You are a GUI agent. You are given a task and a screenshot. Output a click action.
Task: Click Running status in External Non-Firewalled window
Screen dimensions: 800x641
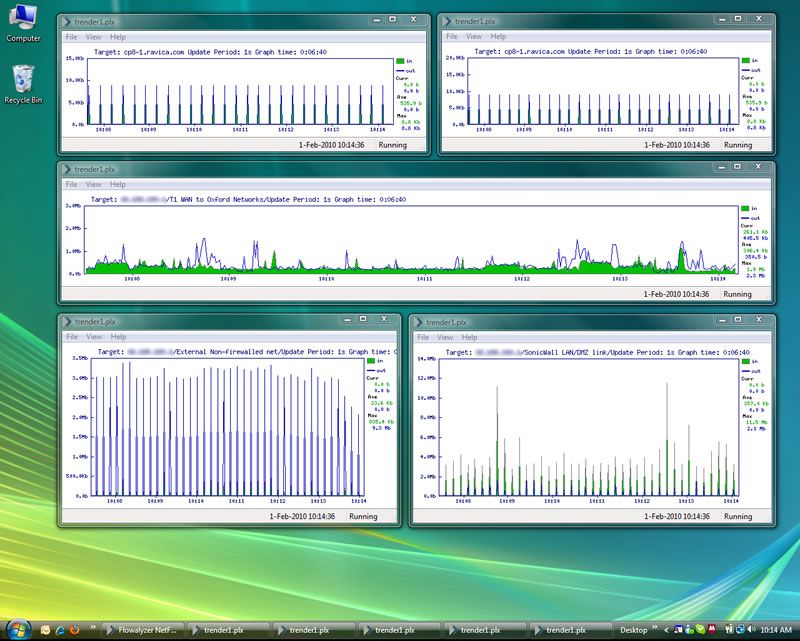(363, 516)
